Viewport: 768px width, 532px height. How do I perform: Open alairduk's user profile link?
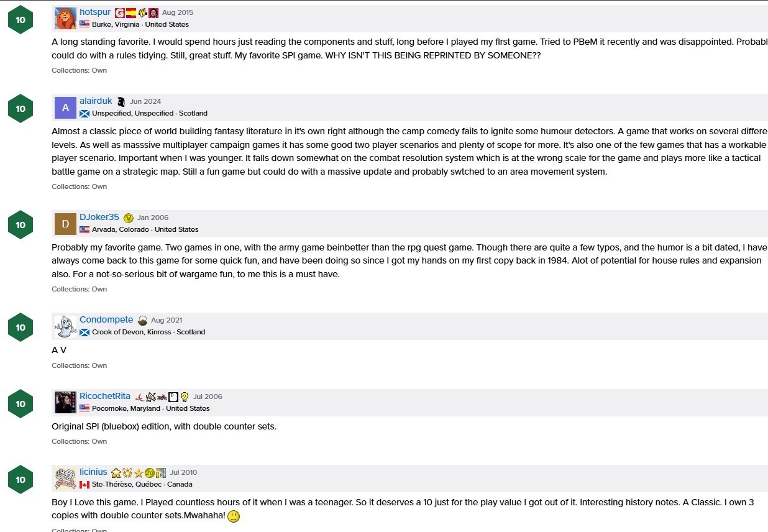96,101
